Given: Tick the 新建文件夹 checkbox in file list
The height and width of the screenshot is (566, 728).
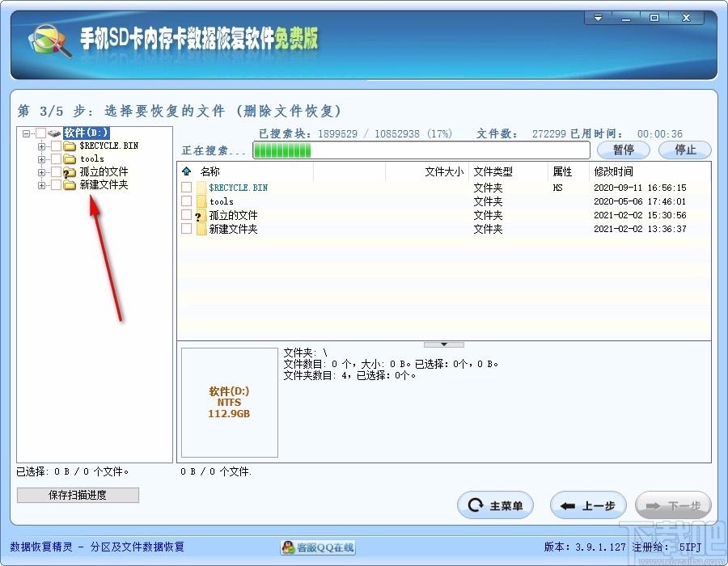Looking at the screenshot, I should [187, 228].
